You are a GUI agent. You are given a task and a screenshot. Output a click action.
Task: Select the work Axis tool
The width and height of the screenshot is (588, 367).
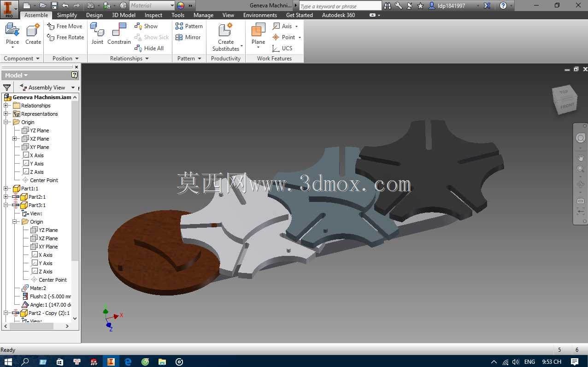click(285, 26)
